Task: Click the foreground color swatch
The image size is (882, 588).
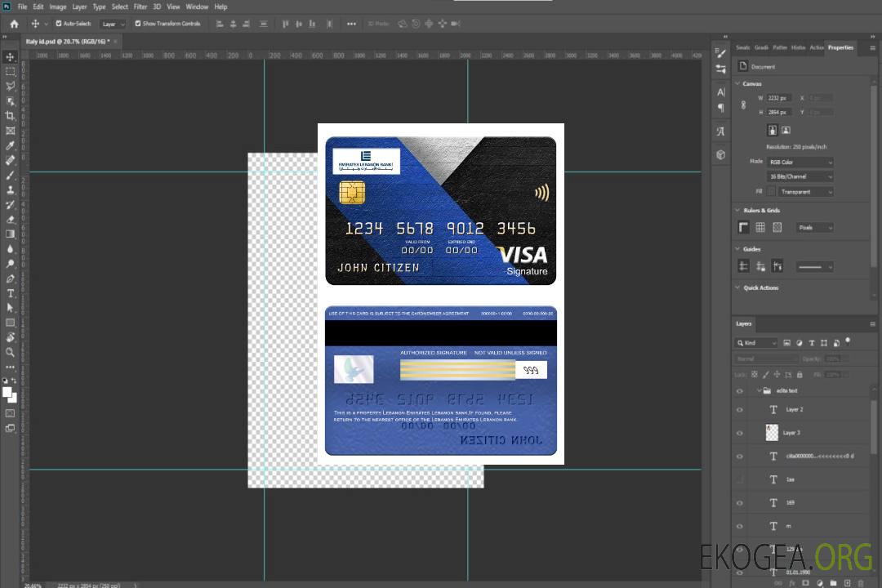Action: (x=7, y=392)
